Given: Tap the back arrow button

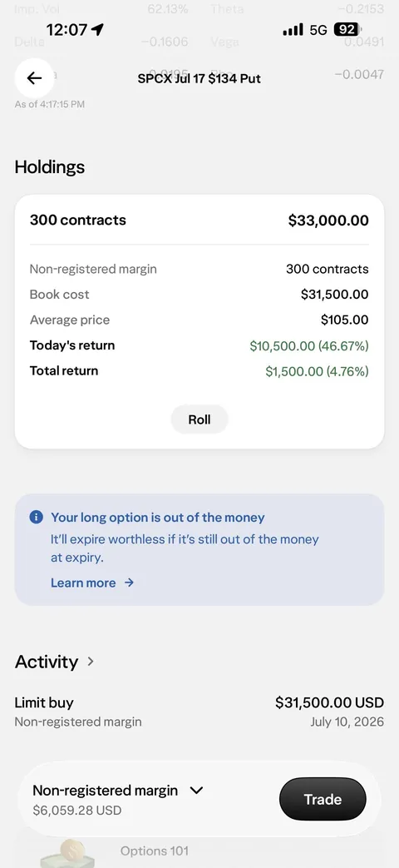Looking at the screenshot, I should click(x=34, y=78).
